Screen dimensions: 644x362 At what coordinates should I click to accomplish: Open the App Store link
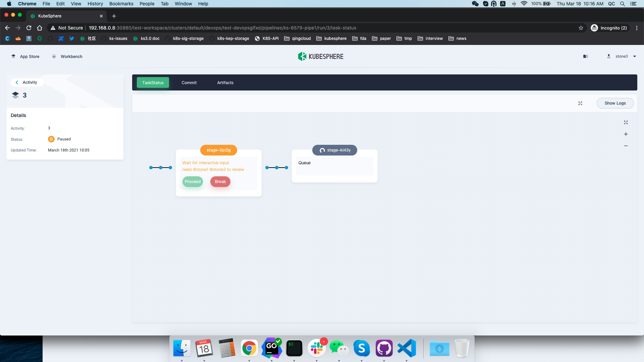(x=25, y=56)
